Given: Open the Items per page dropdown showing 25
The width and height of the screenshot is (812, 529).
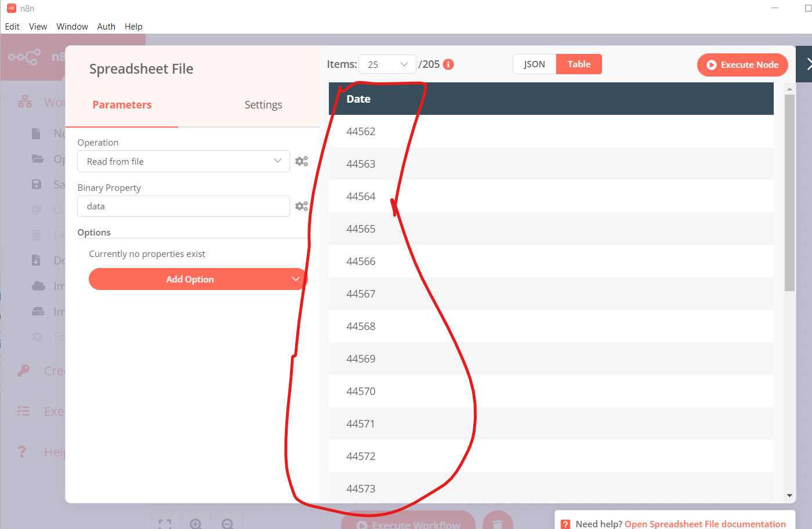Looking at the screenshot, I should point(387,64).
